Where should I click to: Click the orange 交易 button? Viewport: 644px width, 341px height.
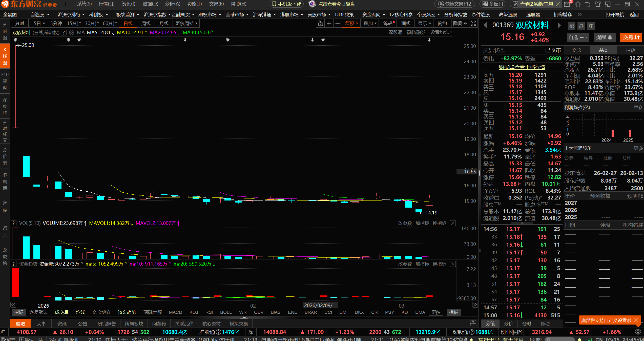click(x=631, y=37)
